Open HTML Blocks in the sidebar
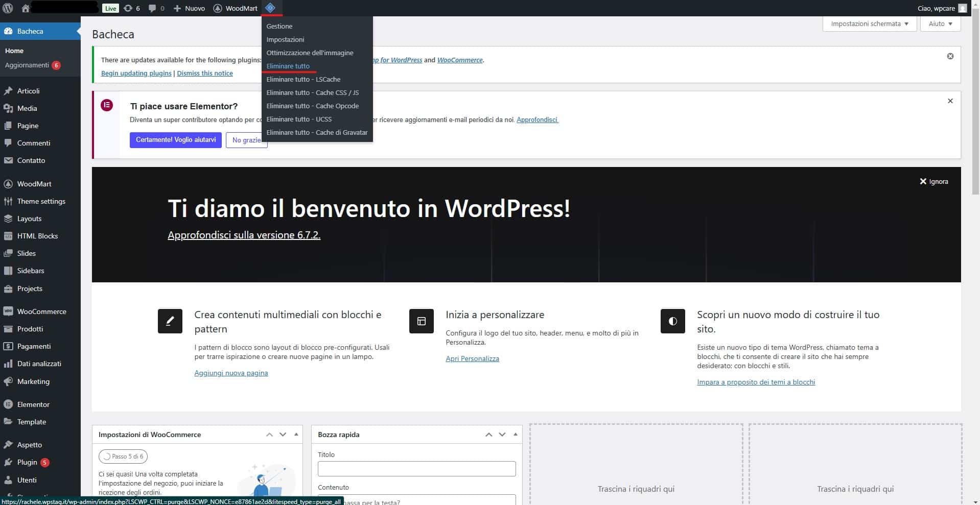 pyautogui.click(x=40, y=236)
